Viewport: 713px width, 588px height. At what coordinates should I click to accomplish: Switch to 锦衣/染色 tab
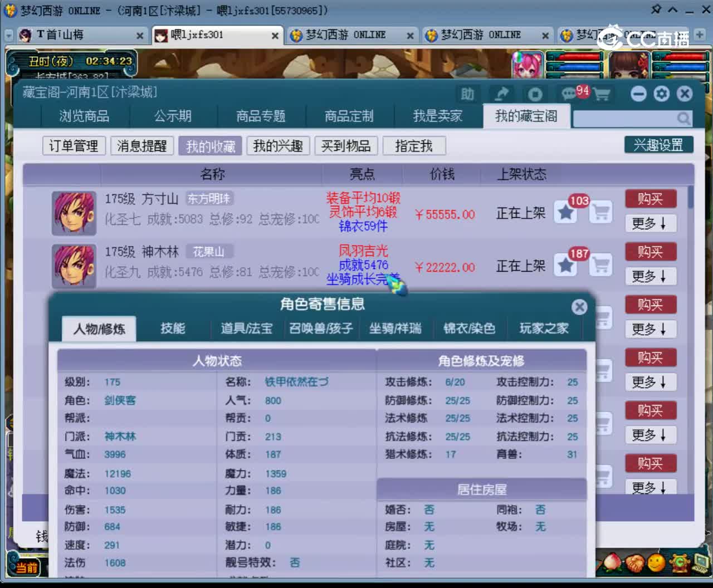point(470,329)
